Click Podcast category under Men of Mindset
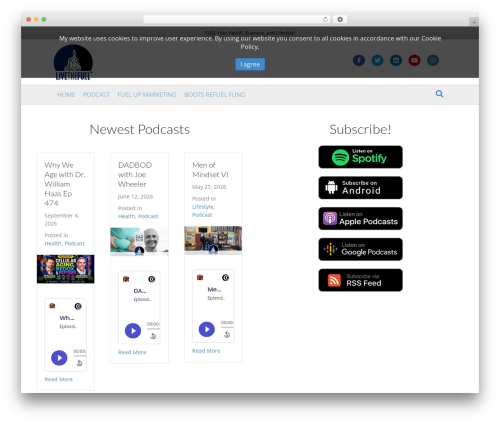Viewport: 500px width, 423px height. tap(202, 215)
